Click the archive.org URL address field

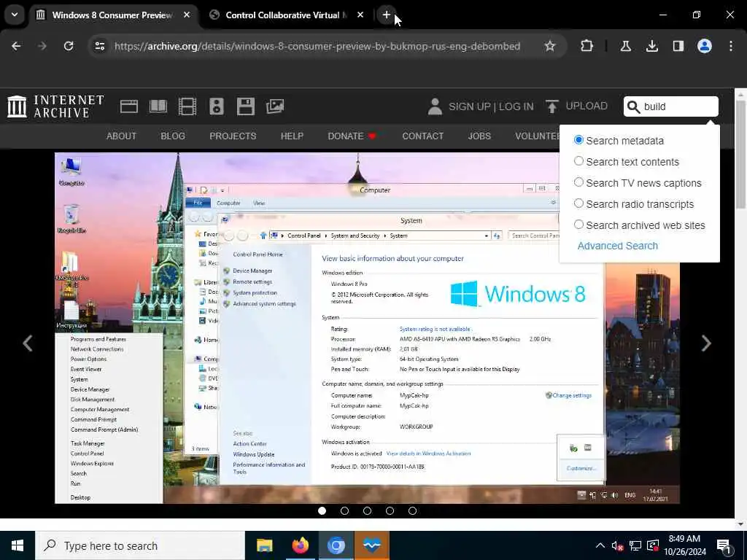317,46
